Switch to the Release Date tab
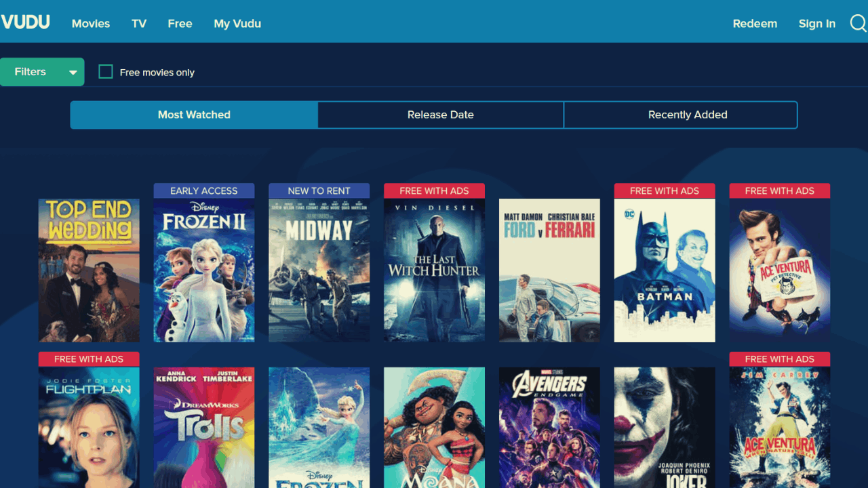 coord(441,115)
